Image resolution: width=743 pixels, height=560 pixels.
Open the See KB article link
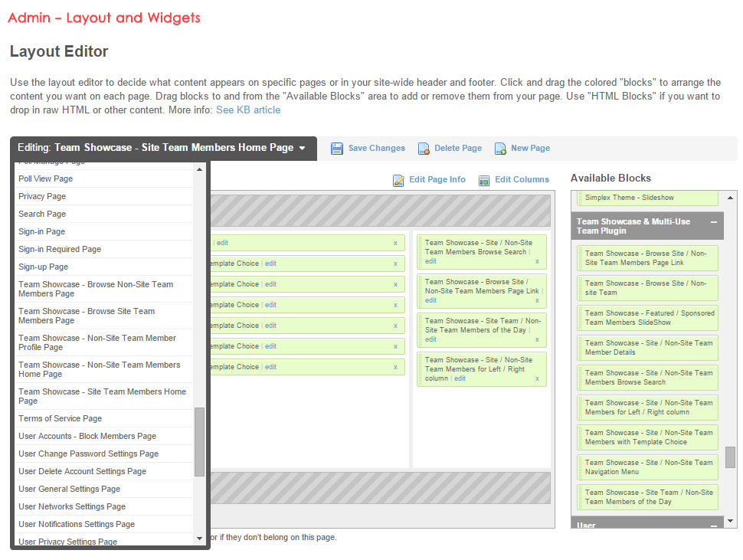[x=248, y=110]
